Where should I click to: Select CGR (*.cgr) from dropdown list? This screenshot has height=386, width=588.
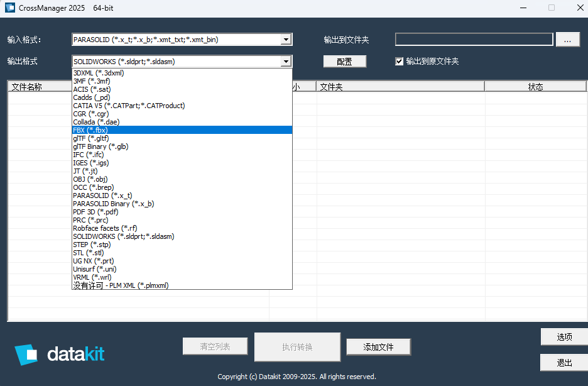182,114
